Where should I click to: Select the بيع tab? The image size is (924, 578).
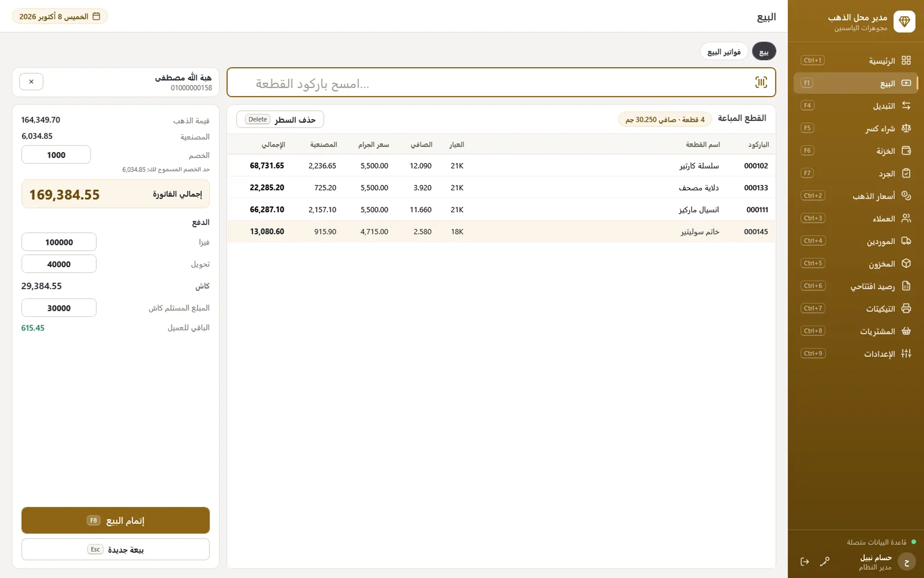pos(764,52)
